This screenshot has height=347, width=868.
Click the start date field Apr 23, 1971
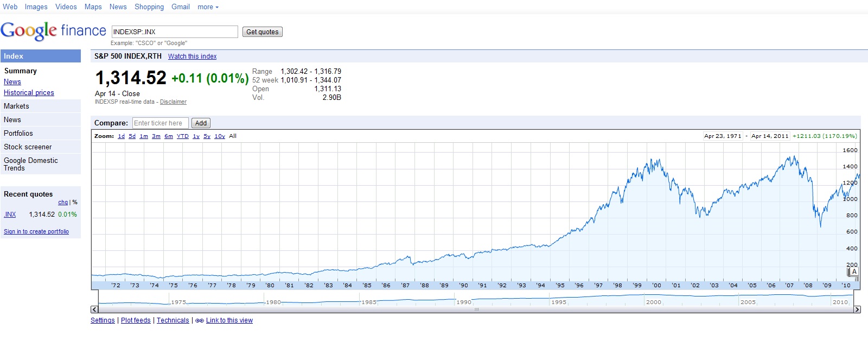point(723,136)
